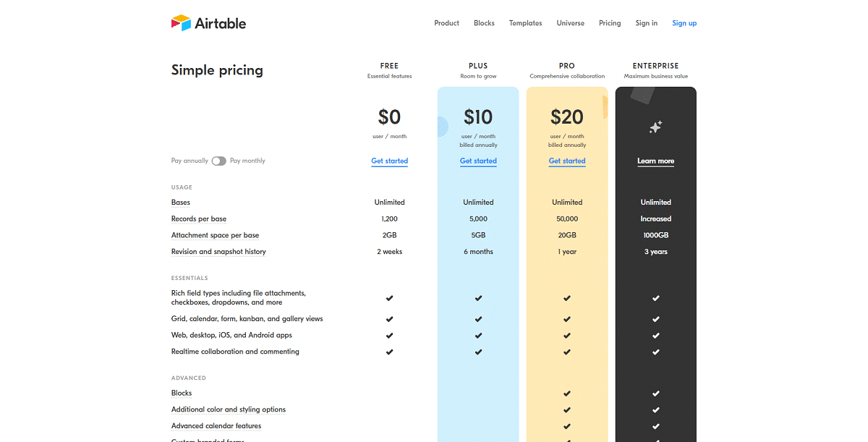Click the Pro plan checkmark next to Blocks
The height and width of the screenshot is (442, 868).
tap(567, 394)
